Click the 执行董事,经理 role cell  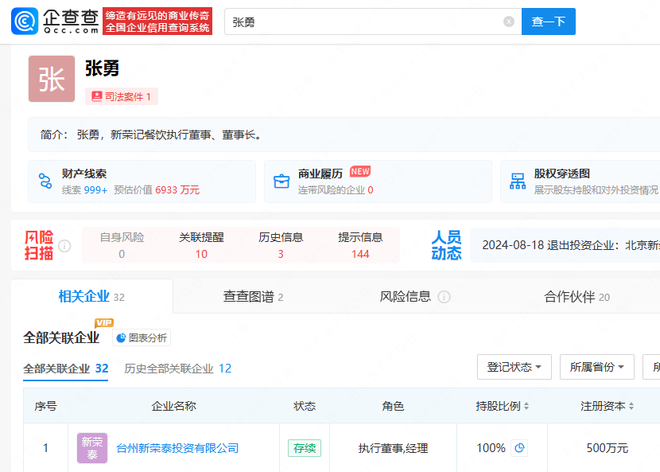pyautogui.click(x=393, y=448)
